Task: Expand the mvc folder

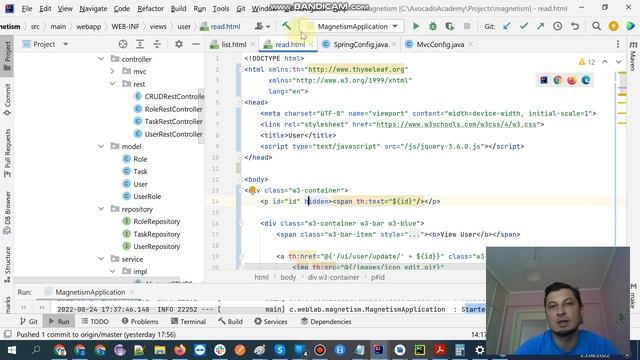Action: [x=112, y=71]
